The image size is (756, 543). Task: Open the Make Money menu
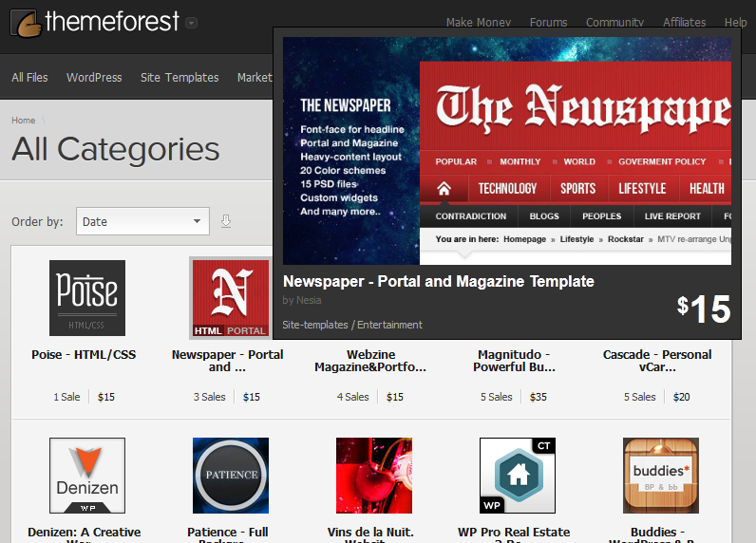click(479, 22)
